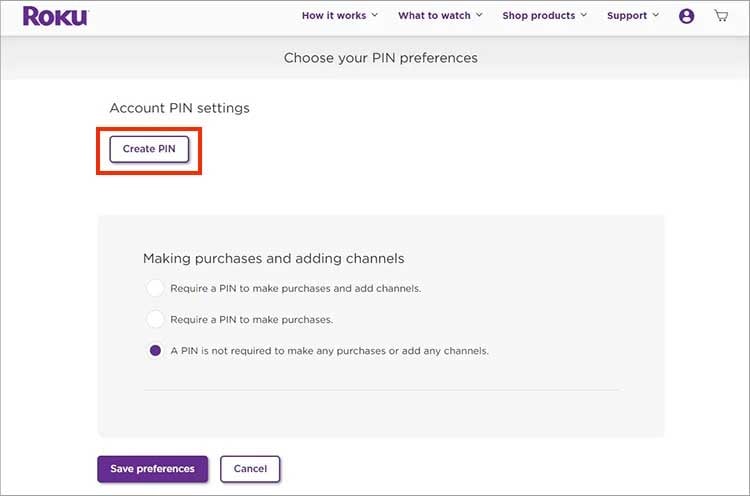Open the Support menu
750x496 pixels.
(x=627, y=16)
